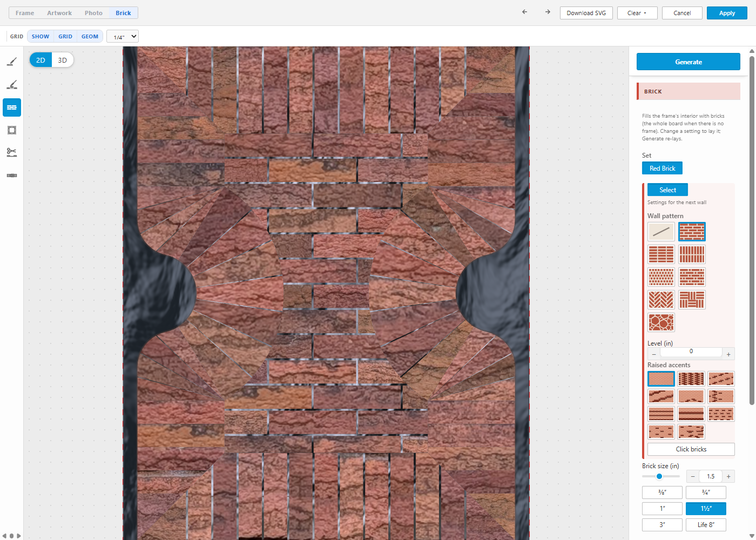This screenshot has height=540, width=756.
Task: Switch to the Brick tab
Action: tap(123, 13)
